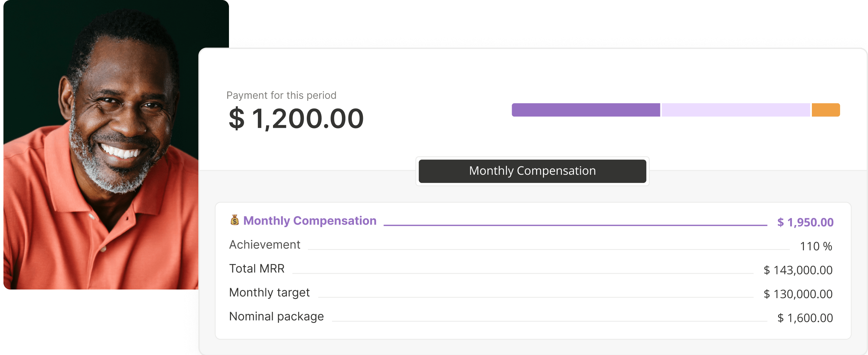The width and height of the screenshot is (868, 355).
Task: Select the Achievement row
Action: coord(265,244)
